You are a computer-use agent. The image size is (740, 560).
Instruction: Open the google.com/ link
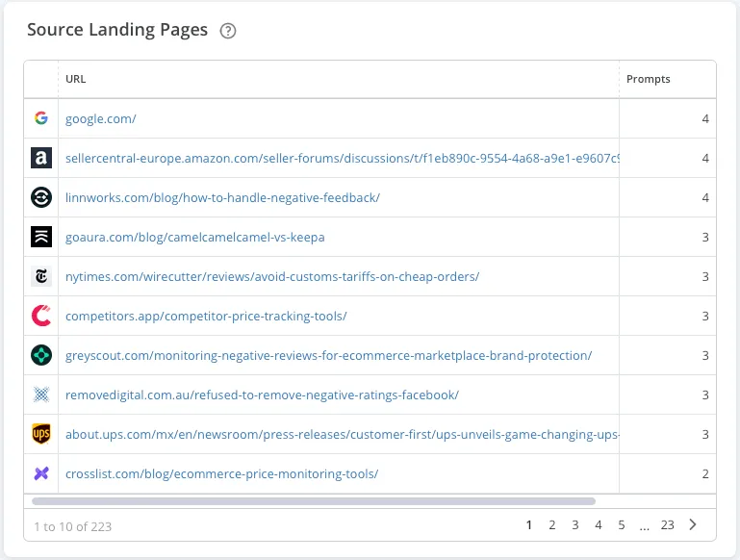(100, 118)
